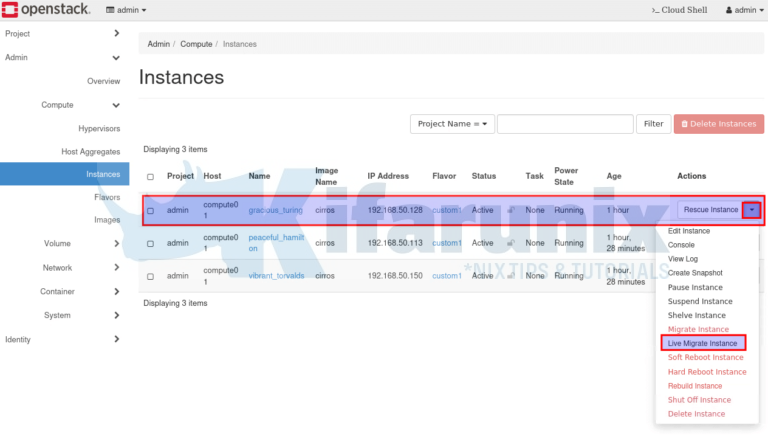Click the Filter button

click(653, 124)
